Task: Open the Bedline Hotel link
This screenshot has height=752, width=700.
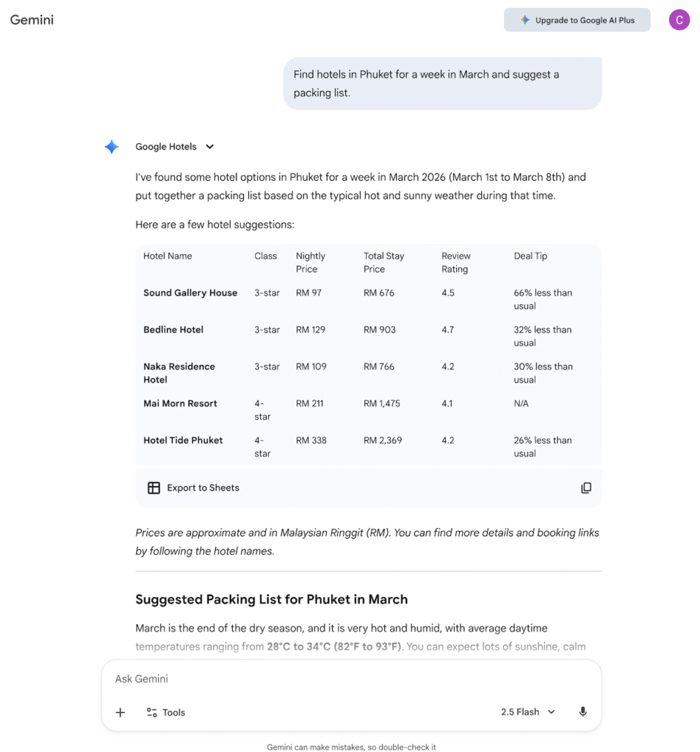Action: 173,330
